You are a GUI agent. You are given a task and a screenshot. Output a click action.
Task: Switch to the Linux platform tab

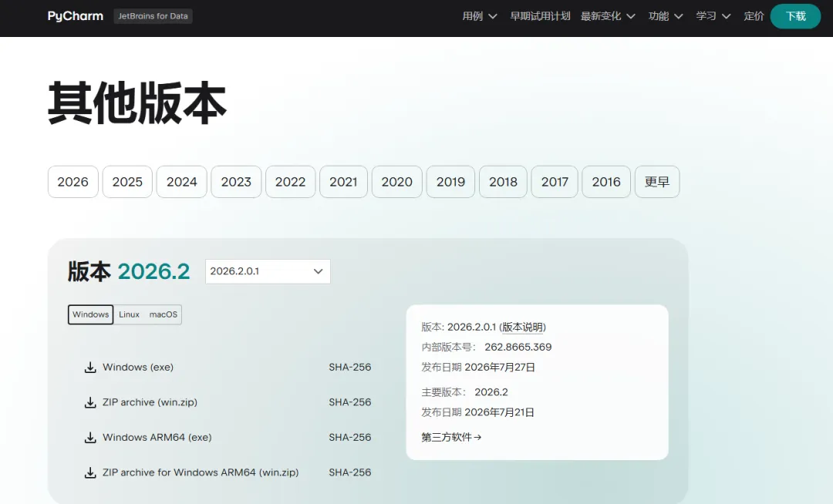tap(129, 314)
